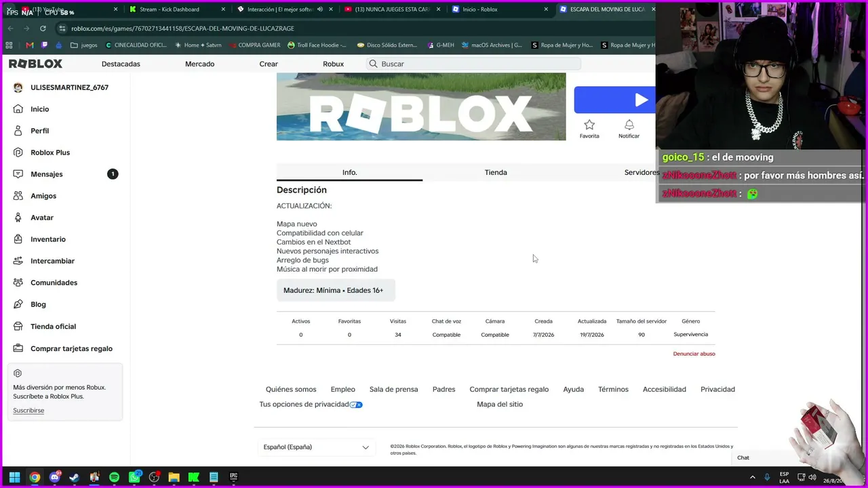868x488 pixels.
Task: Open the Perfil sidebar icon
Action: (x=18, y=131)
